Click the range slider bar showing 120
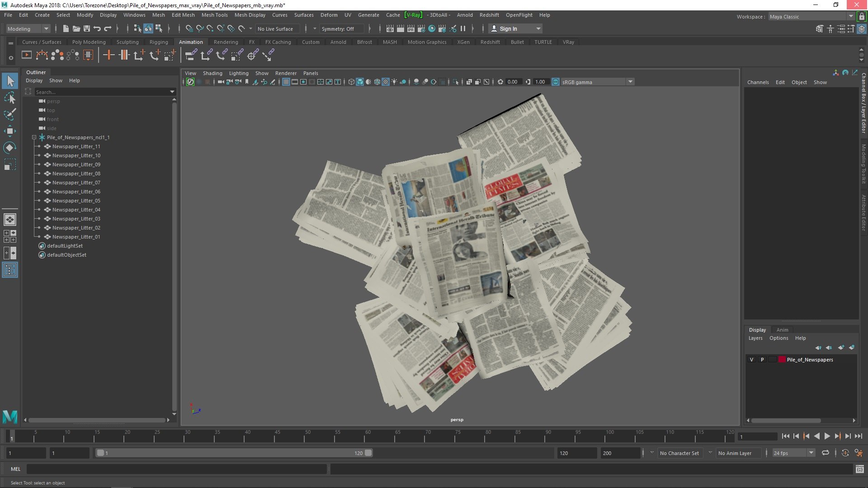The width and height of the screenshot is (868, 488). [234, 453]
